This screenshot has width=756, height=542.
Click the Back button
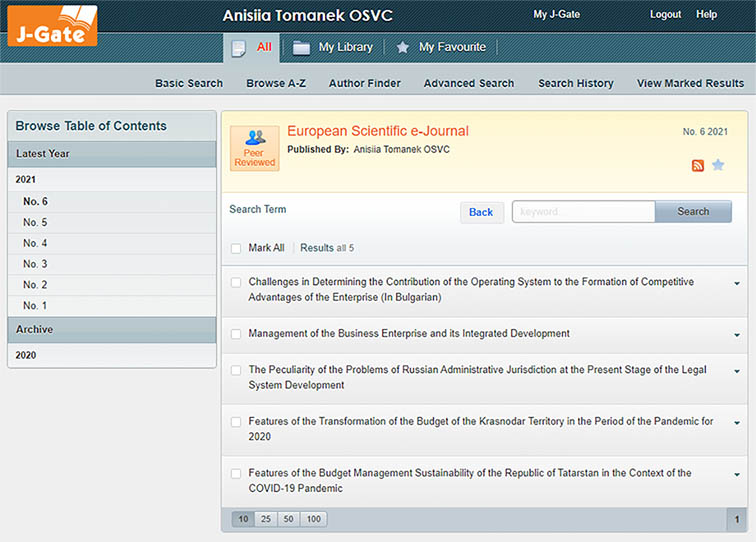pos(481,212)
